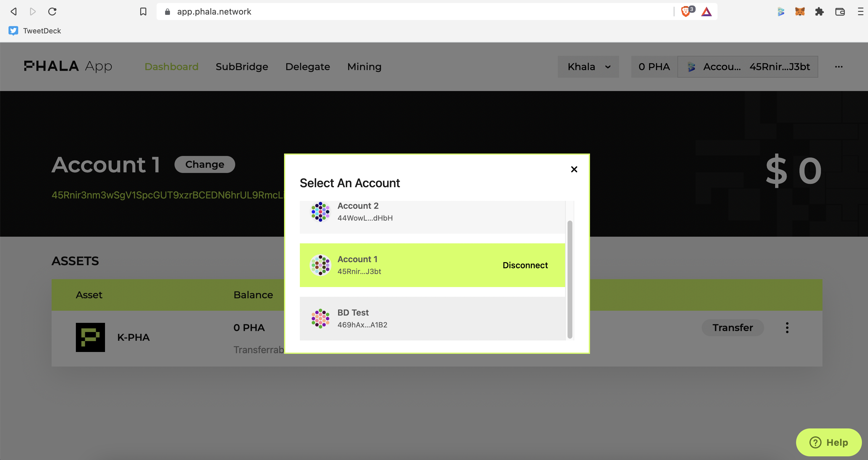Open the account button 45Rnir...J3bt

point(748,67)
